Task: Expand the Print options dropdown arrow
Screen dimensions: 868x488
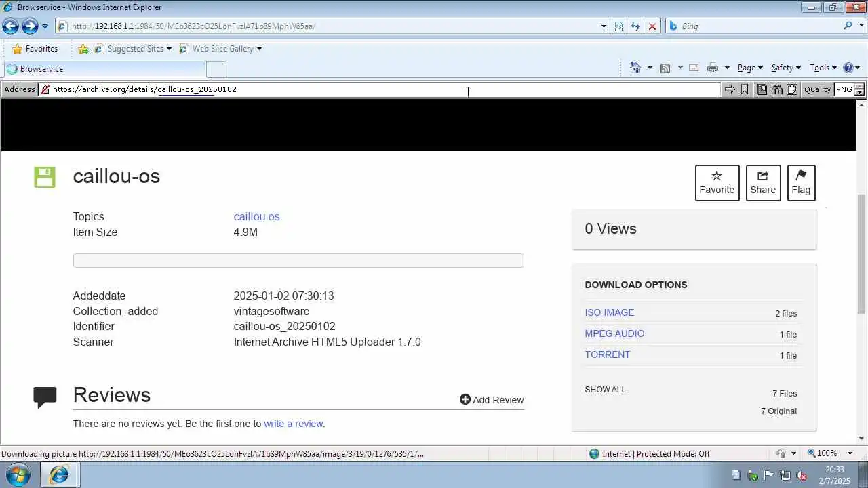Action: (727, 68)
